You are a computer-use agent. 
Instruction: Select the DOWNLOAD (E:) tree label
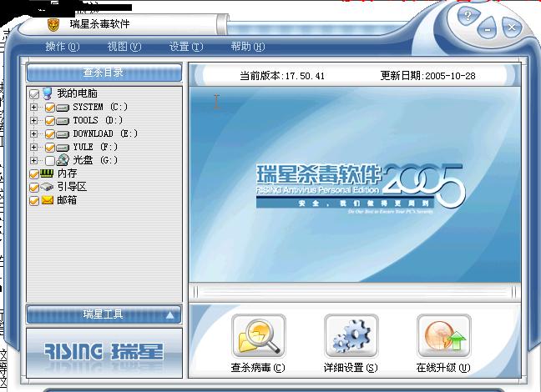pos(105,133)
